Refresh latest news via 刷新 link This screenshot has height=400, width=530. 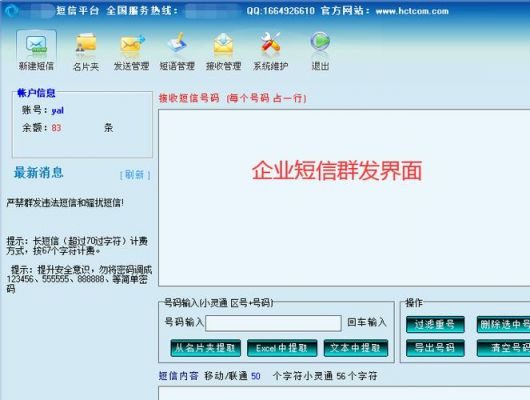coord(135,175)
